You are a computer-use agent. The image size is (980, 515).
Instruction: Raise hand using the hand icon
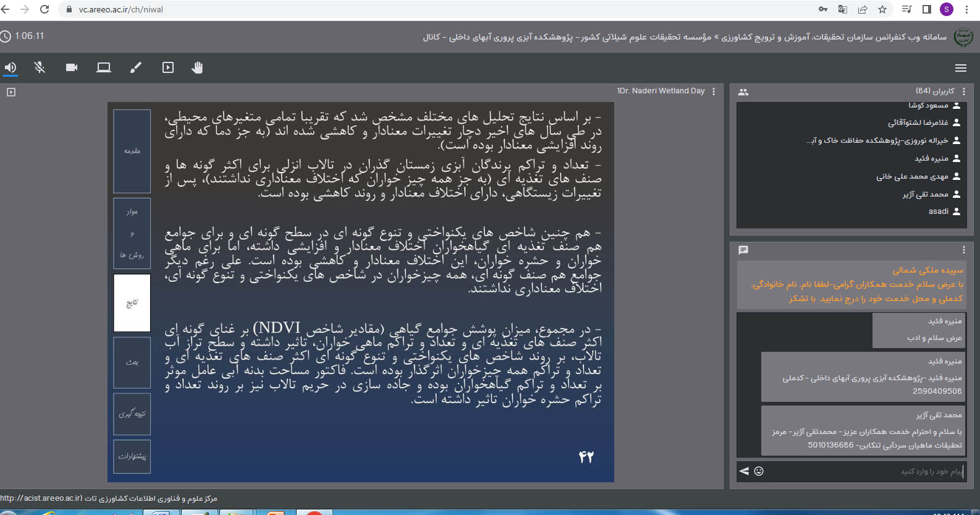pos(197,67)
